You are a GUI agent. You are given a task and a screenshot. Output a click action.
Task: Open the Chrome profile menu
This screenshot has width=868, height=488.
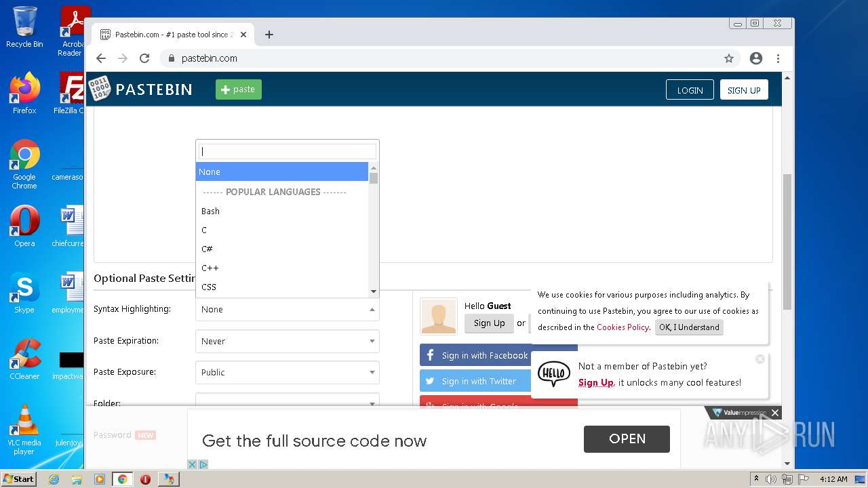click(x=756, y=58)
